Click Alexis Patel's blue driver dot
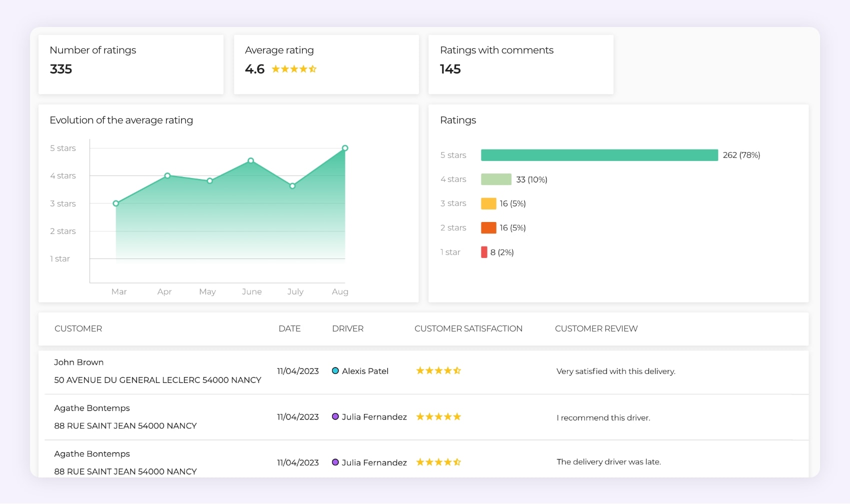 pos(335,371)
